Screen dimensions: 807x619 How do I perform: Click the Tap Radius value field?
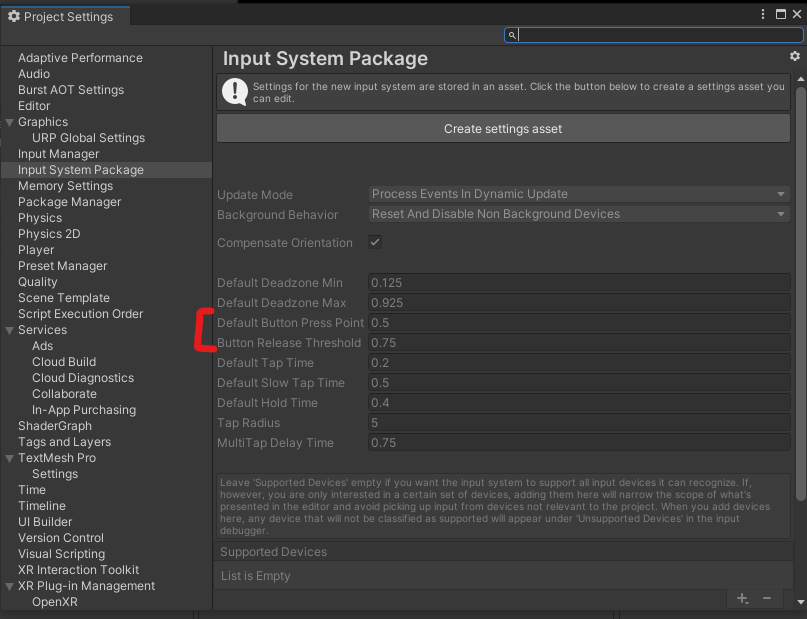pos(579,423)
